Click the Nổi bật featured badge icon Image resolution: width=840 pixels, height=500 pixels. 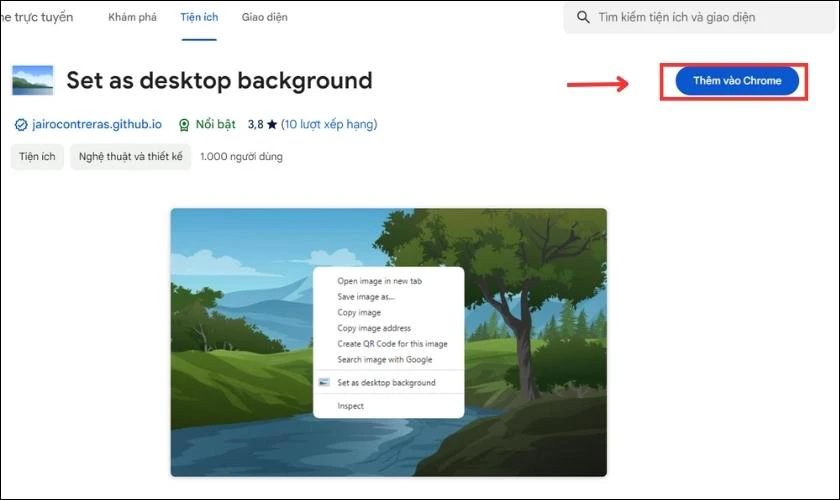click(x=184, y=125)
